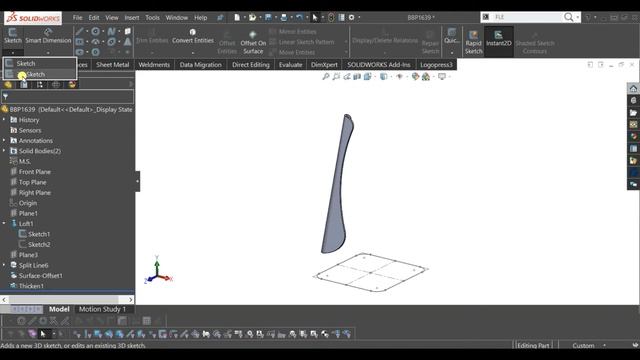Viewport: 640px width, 360px height.
Task: Choose the Corner Rectangle sketch tool
Action: (80, 42)
